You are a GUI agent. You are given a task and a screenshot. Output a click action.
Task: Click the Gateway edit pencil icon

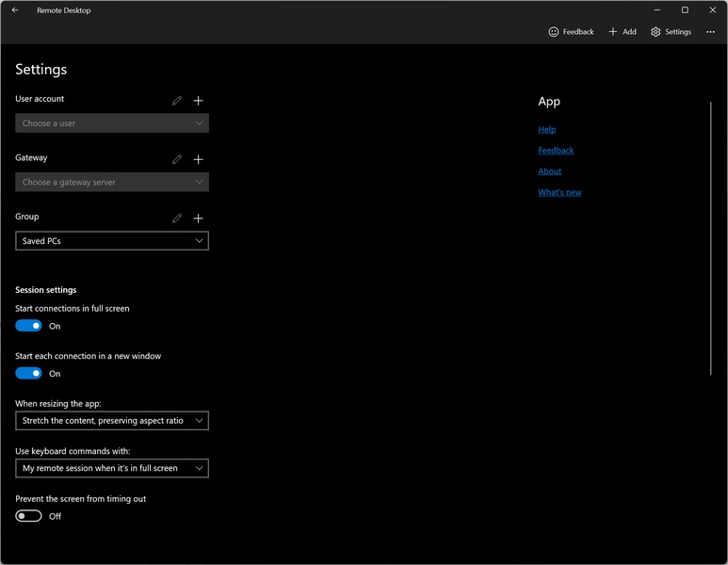click(177, 159)
